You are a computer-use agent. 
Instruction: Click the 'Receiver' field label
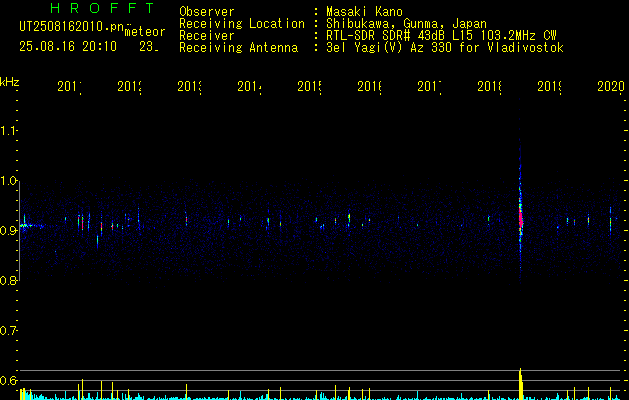(207, 36)
